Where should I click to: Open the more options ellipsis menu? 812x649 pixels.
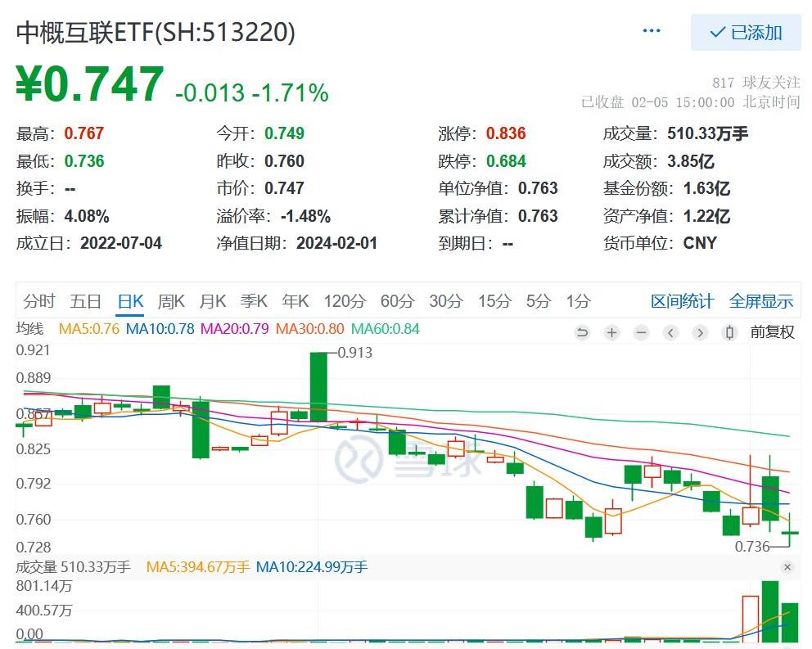[652, 29]
